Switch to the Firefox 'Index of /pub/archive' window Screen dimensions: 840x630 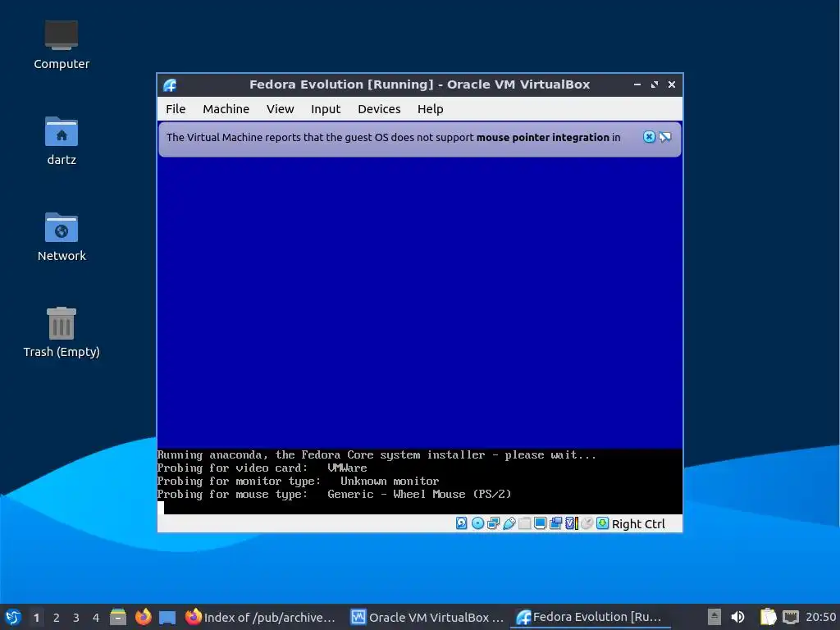pyautogui.click(x=261, y=617)
